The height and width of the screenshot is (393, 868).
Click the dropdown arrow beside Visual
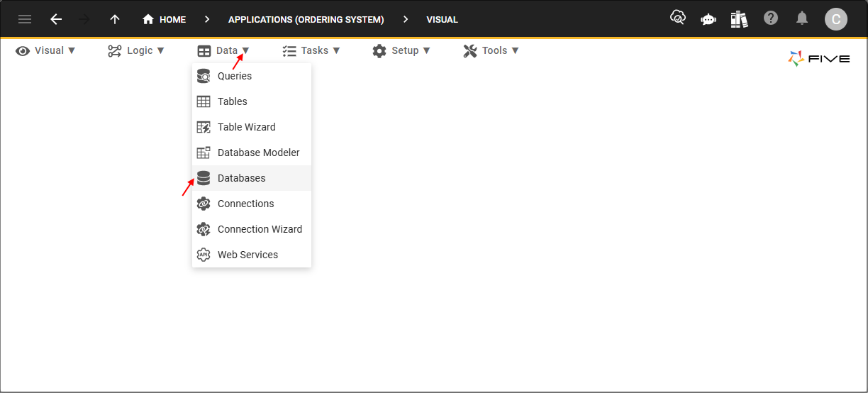(72, 51)
